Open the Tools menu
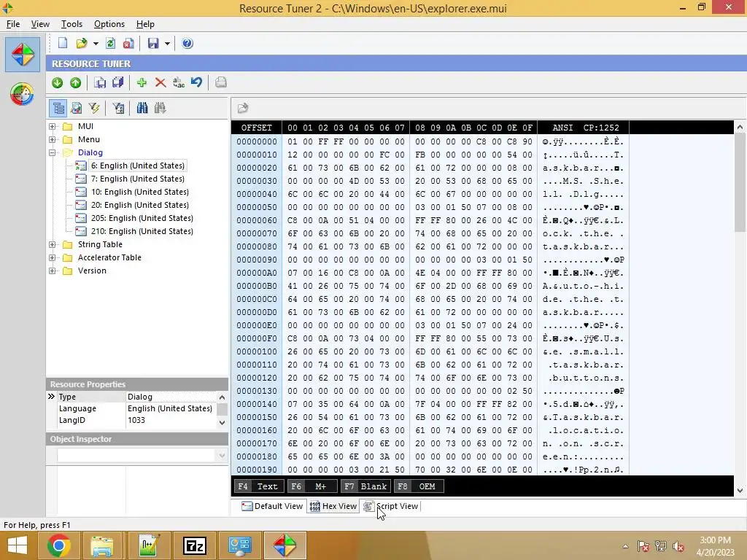Screen dimensions: 747x560 click(x=71, y=24)
